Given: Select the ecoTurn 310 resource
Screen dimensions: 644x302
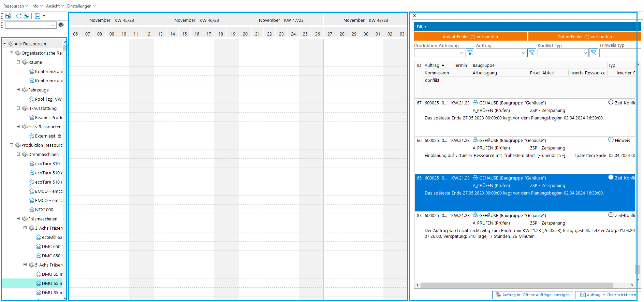Looking at the screenshot, I should [47, 164].
